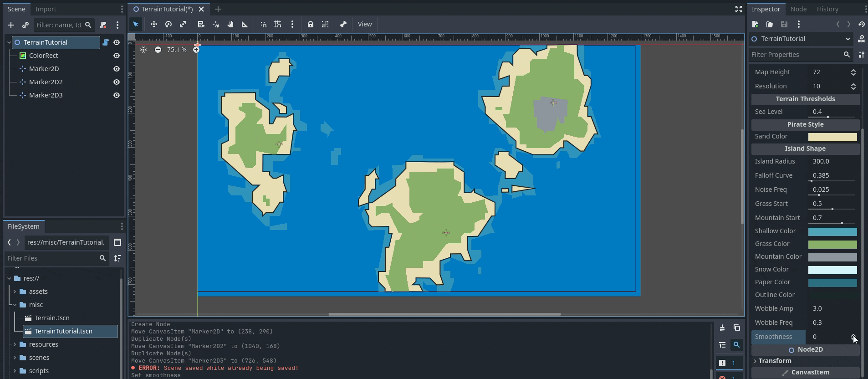868x379 pixels.
Task: Switch to the History tab
Action: pos(827,9)
